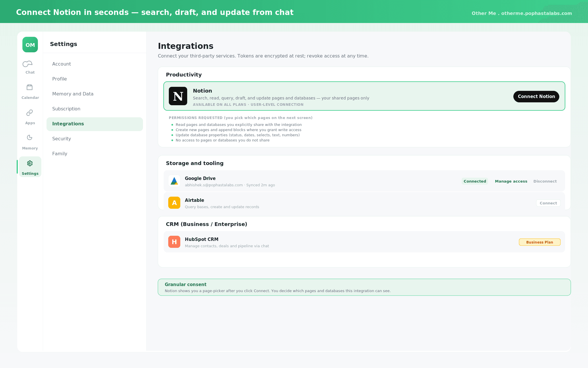
Task: Go to Account settings
Action: click(x=95, y=64)
